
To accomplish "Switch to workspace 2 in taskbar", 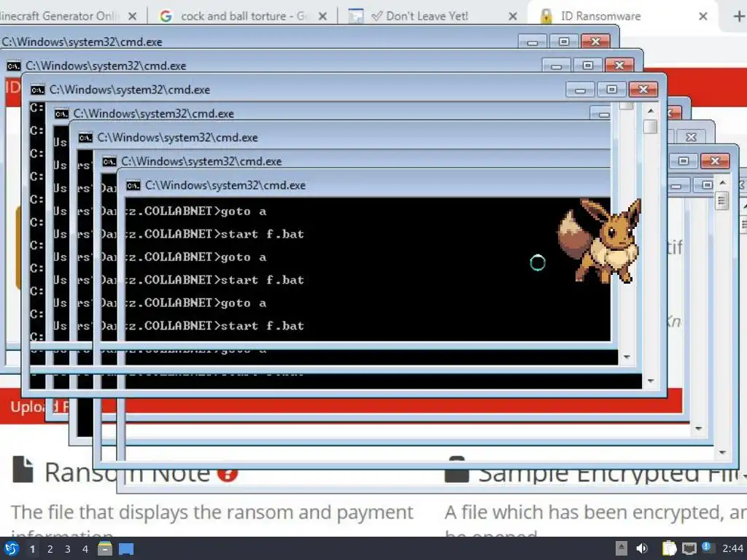I will click(50, 549).
